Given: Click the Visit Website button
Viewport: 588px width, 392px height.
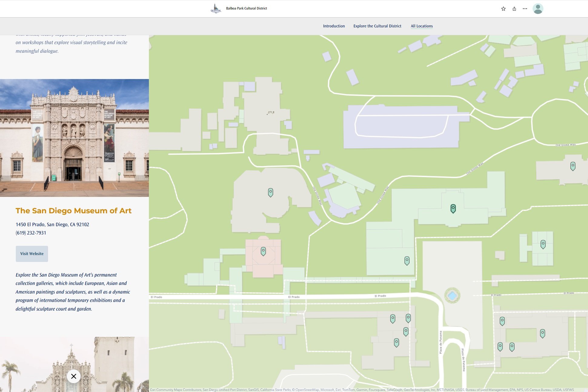Looking at the screenshot, I should click(32, 254).
